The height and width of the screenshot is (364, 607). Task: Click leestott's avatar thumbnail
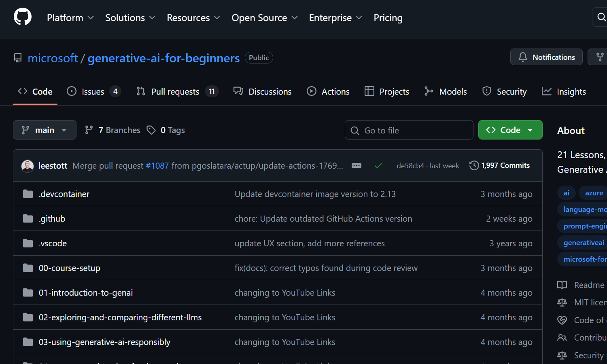[28, 166]
